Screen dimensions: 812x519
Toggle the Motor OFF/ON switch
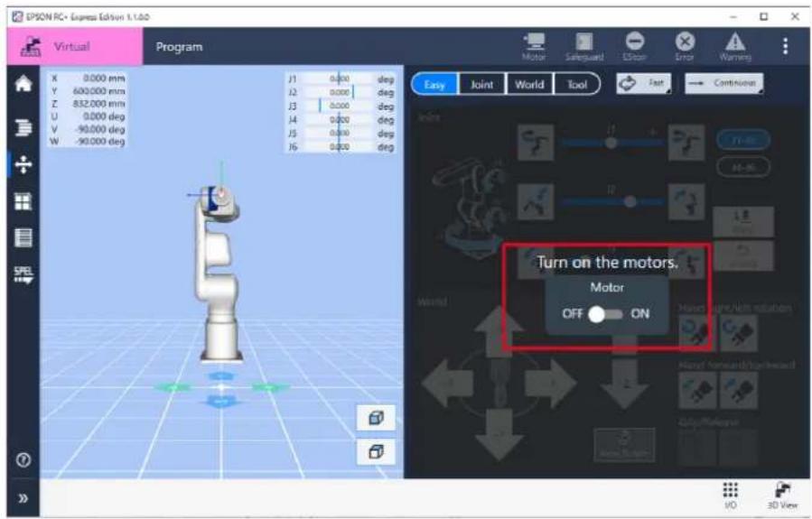click(x=605, y=314)
